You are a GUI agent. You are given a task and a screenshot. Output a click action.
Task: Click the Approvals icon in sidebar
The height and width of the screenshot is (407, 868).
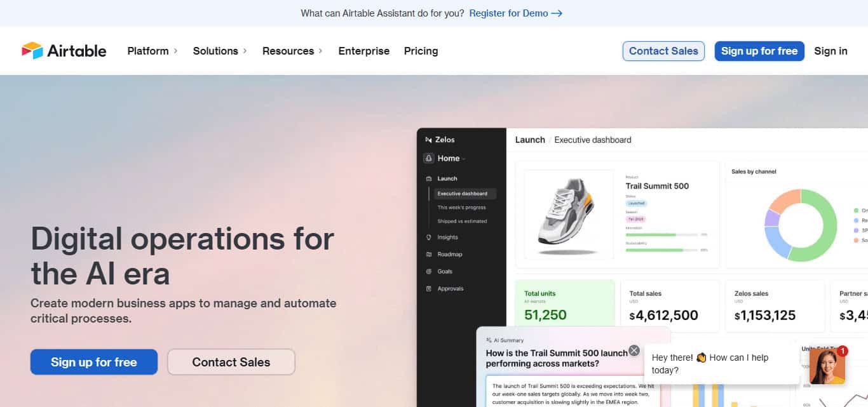(x=429, y=289)
